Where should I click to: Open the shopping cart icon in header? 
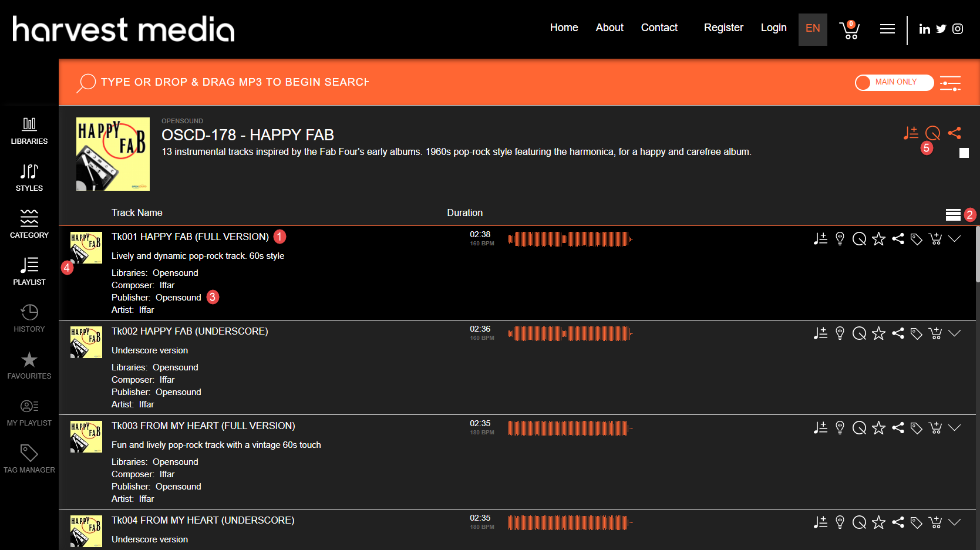tap(849, 29)
